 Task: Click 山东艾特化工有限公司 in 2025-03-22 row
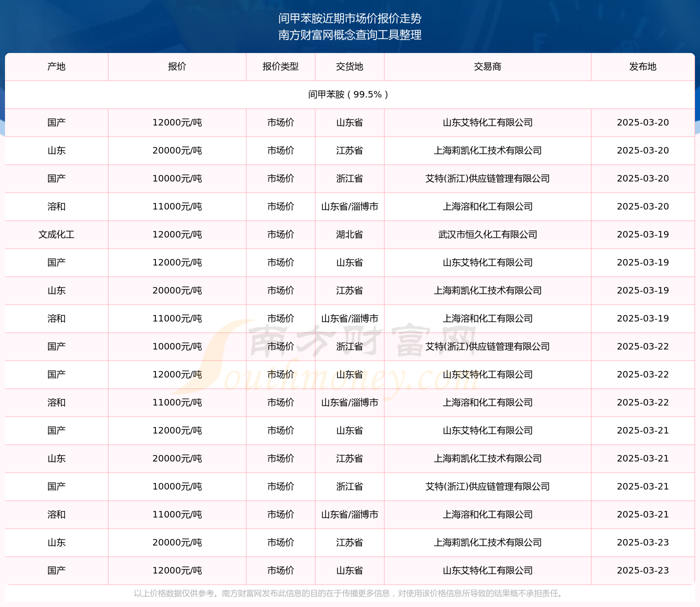[487, 374]
